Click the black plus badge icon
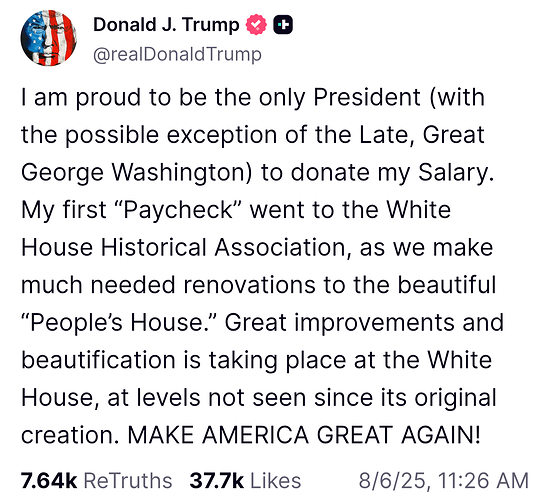 point(283,25)
